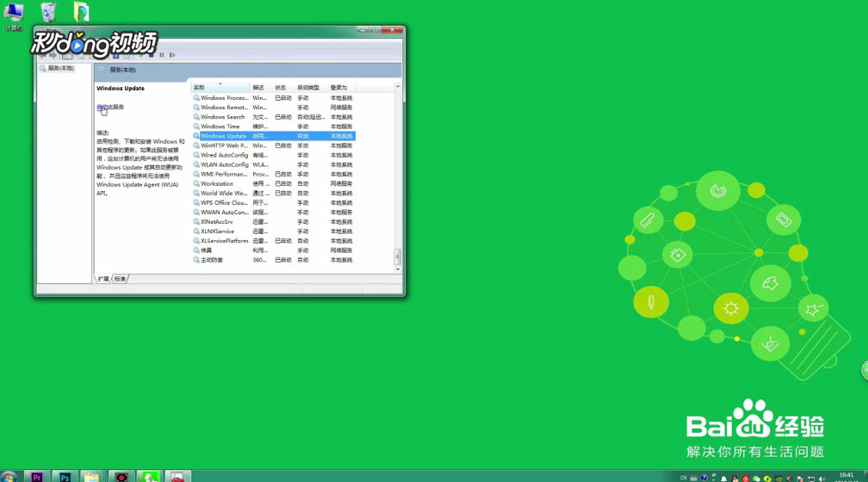Sort by the 登录为 column header
This screenshot has width=868, height=482.
point(341,88)
